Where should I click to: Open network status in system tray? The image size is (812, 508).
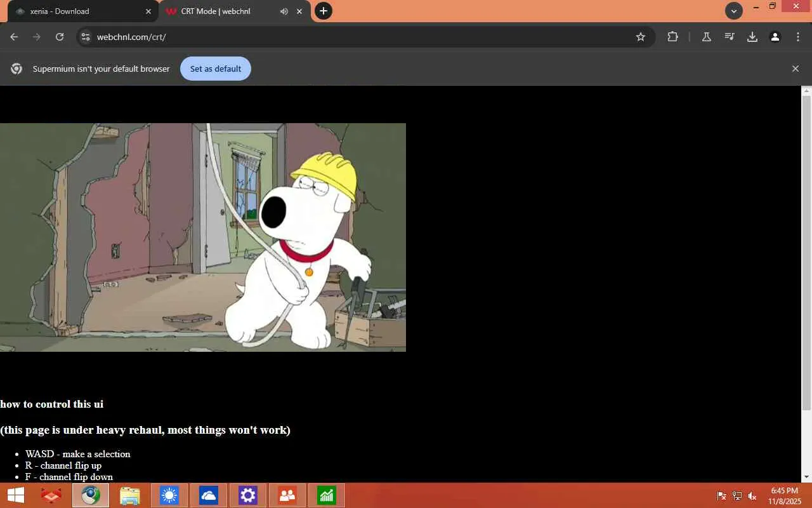(x=737, y=496)
